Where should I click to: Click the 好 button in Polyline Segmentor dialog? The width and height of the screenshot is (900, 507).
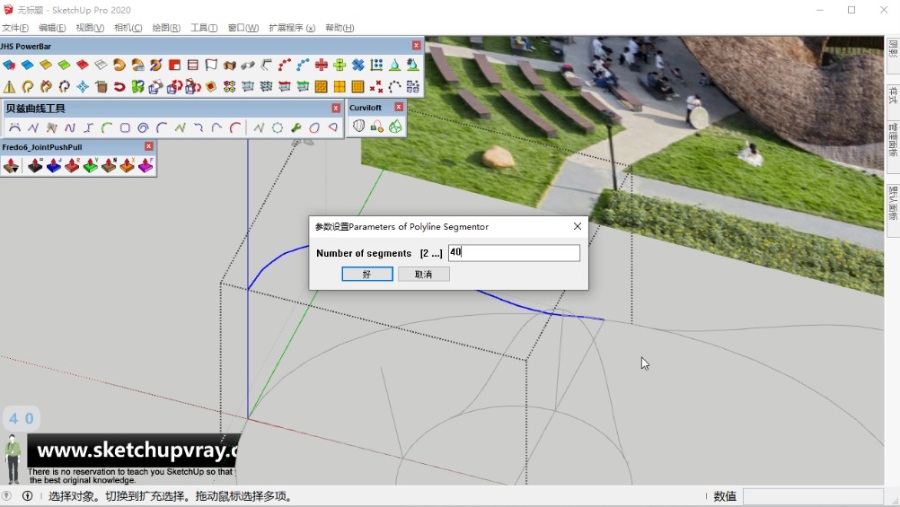(367, 274)
